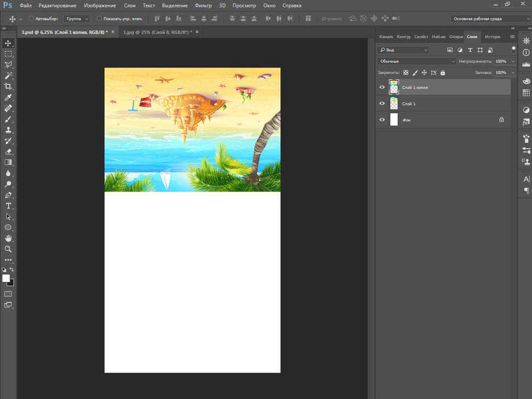Click the foreground color swatch
The height and width of the screenshot is (399, 532).
pyautogui.click(x=6, y=278)
